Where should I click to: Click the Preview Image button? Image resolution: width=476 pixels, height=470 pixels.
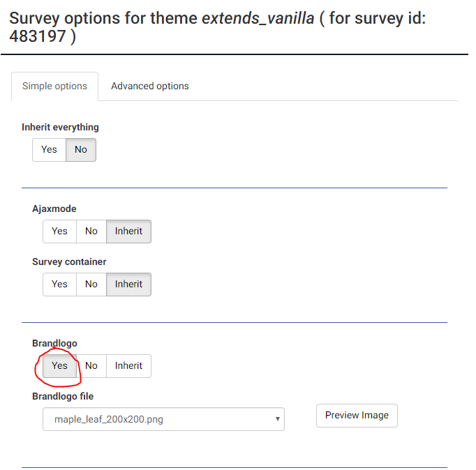[357, 415]
